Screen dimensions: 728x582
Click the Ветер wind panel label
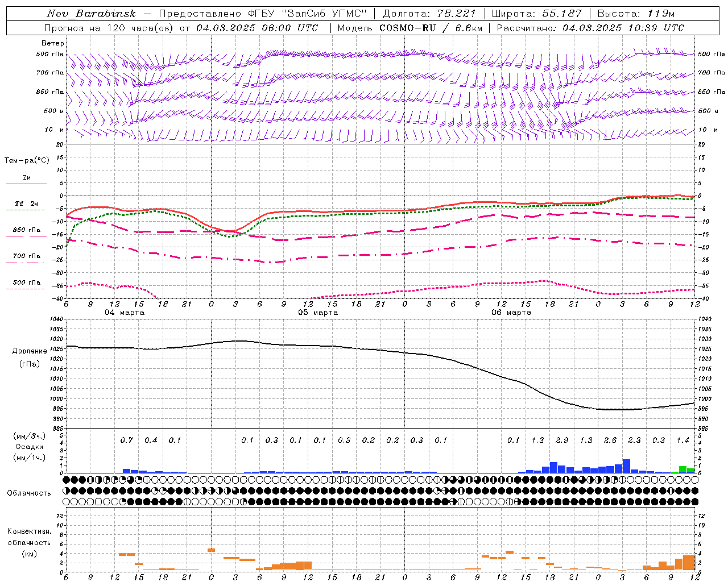click(x=53, y=43)
